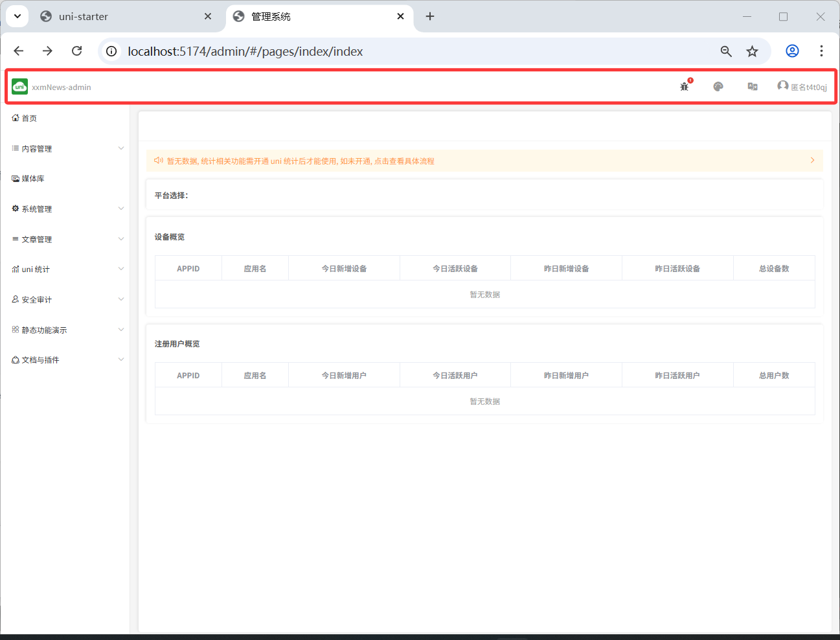Expand the 系统管理 sidebar menu

pyautogui.click(x=37, y=209)
